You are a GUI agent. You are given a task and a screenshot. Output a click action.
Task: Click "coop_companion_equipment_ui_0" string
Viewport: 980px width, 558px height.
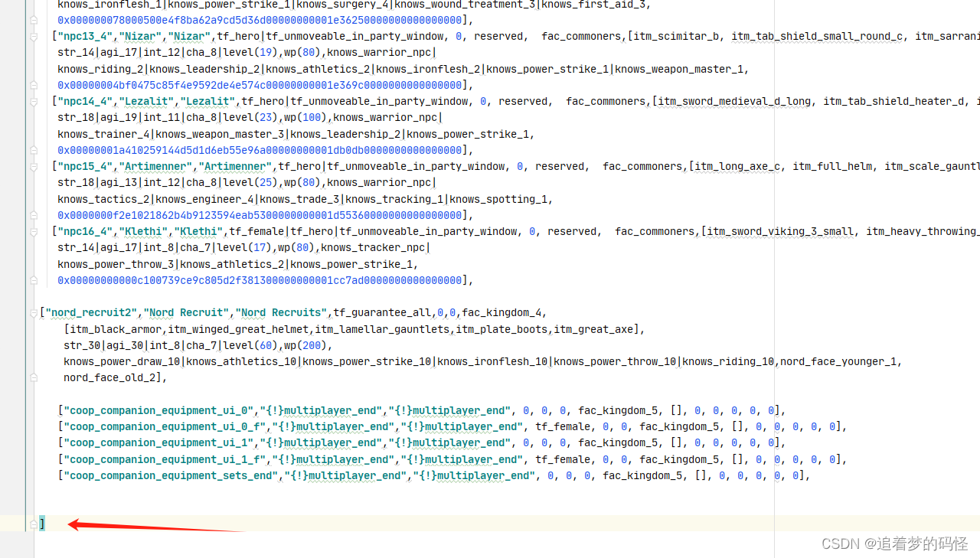pos(158,410)
